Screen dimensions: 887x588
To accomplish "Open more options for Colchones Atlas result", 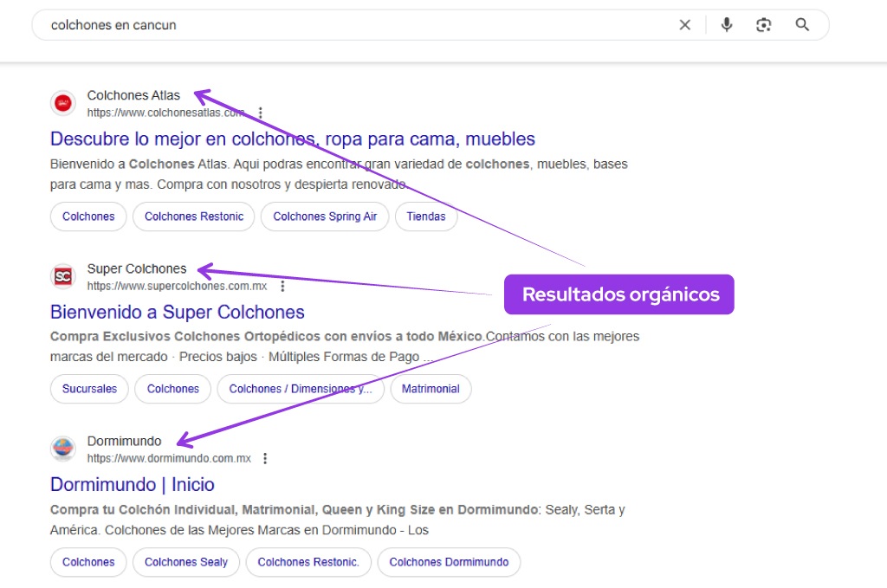I will click(260, 113).
